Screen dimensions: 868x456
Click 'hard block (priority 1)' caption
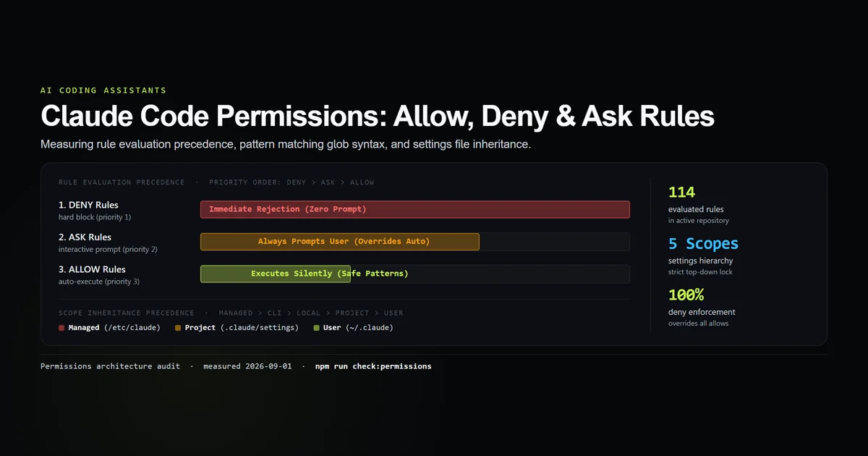coord(95,217)
